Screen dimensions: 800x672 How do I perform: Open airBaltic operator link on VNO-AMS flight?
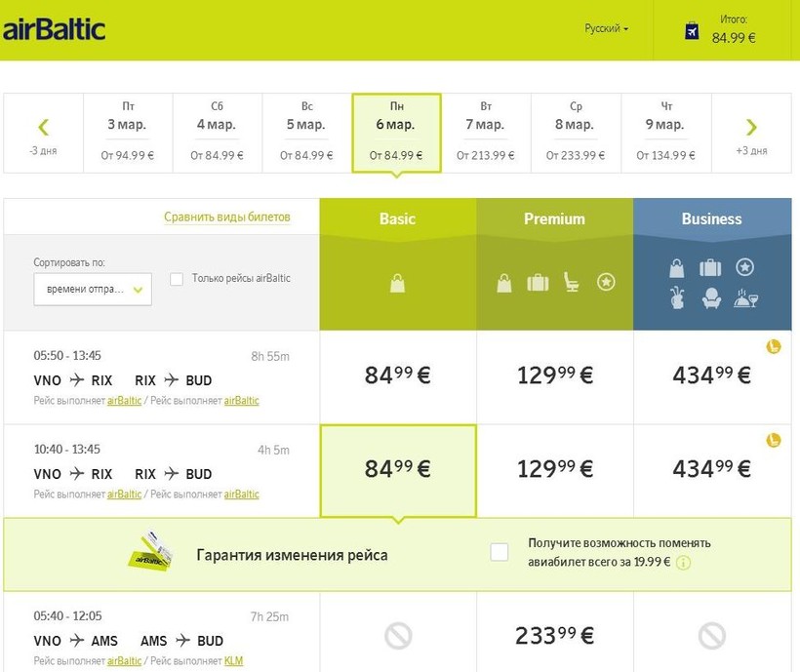[124, 661]
